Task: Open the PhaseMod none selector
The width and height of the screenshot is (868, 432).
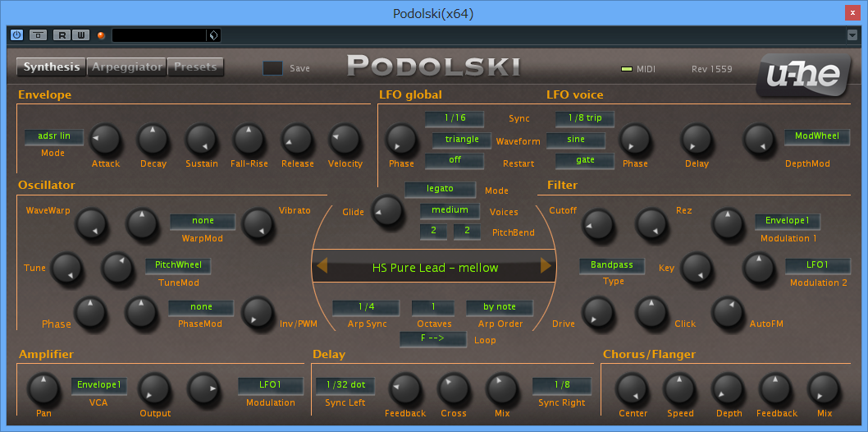Action: 201,307
